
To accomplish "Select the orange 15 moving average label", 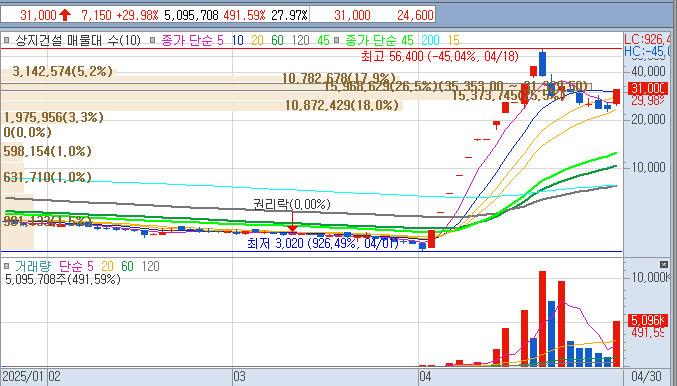I will point(454,41).
